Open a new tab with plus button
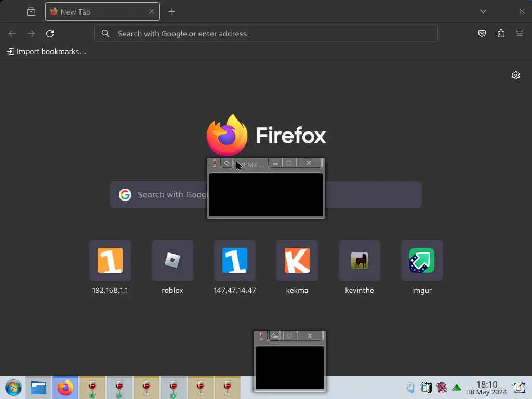The image size is (532, 399). (x=171, y=12)
